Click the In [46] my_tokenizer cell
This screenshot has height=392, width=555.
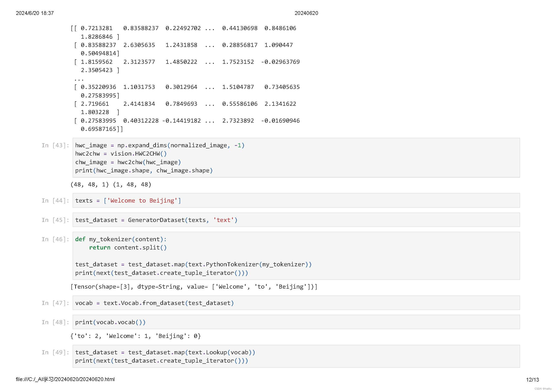click(296, 256)
